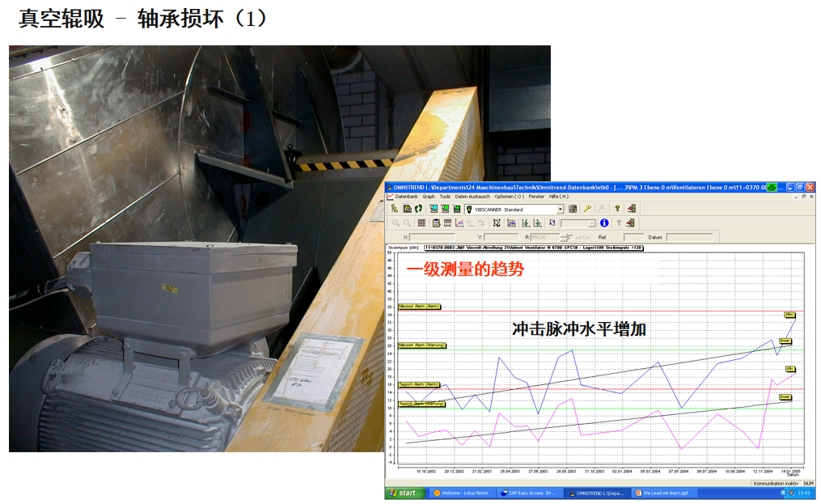821x504 pixels.
Task: Click the footprints icon in top toolbar
Action: pyautogui.click(x=420, y=209)
